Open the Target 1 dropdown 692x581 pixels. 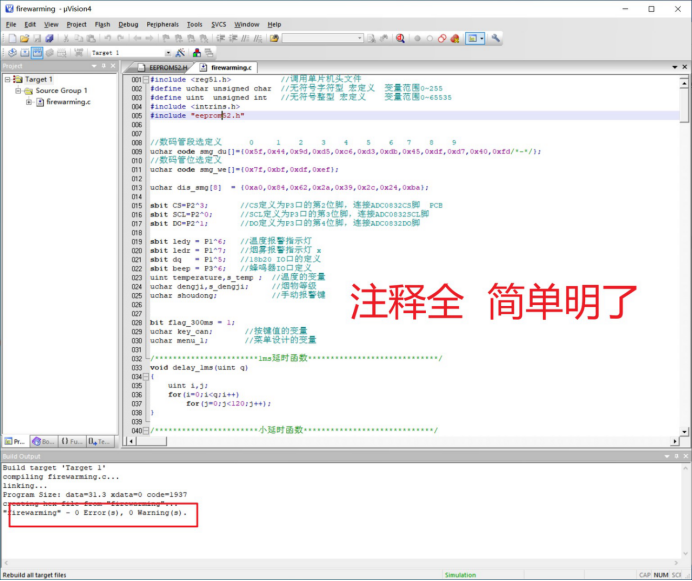[168, 53]
